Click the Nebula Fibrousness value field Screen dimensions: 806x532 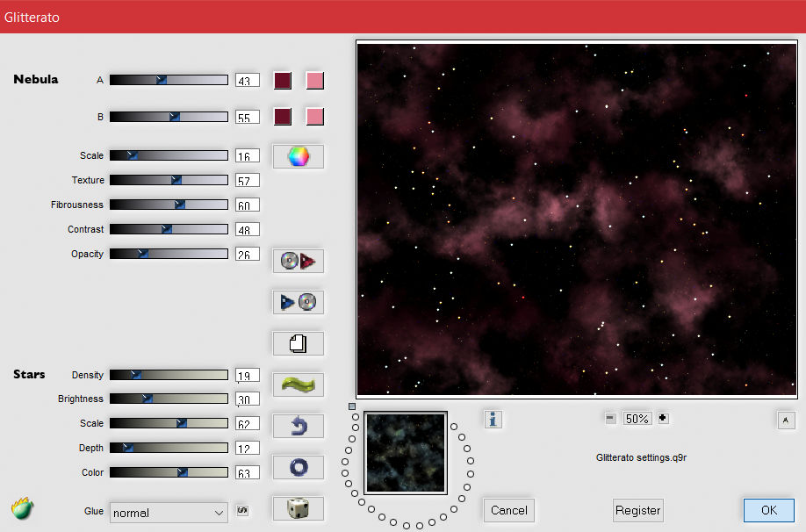[247, 205]
